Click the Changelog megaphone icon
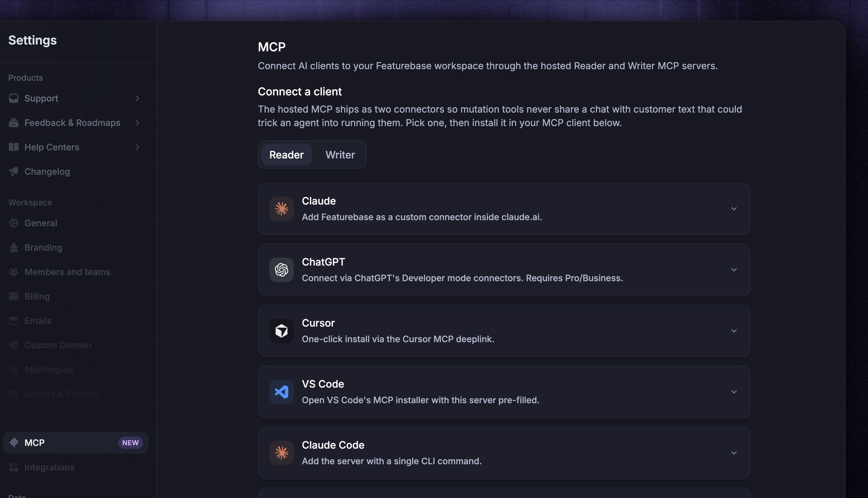 coord(14,171)
